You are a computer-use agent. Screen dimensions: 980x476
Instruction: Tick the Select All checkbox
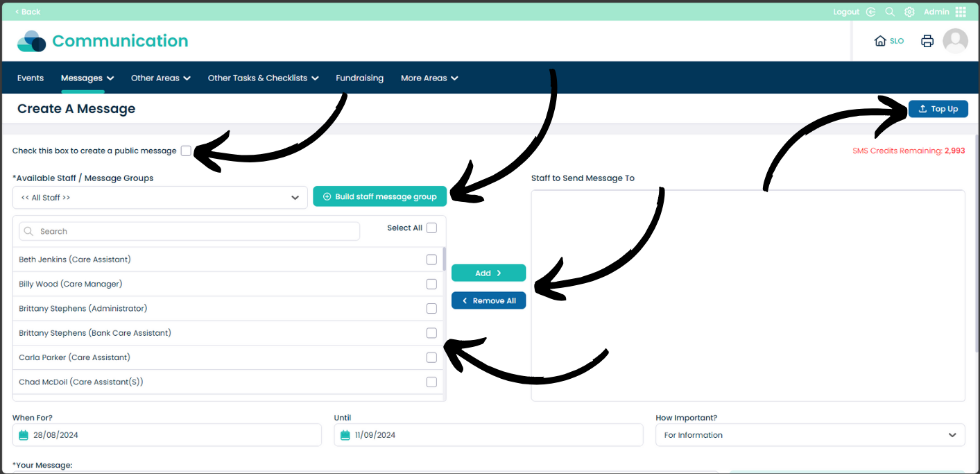click(431, 228)
